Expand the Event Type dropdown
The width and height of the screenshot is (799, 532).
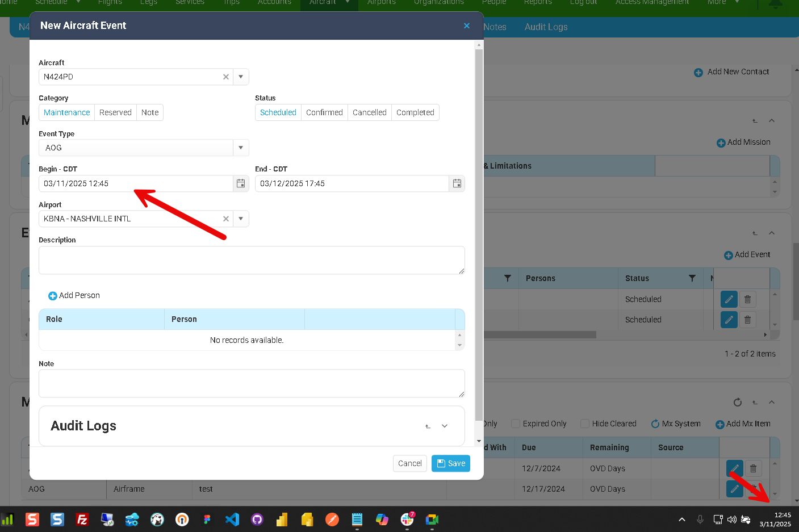click(241, 148)
